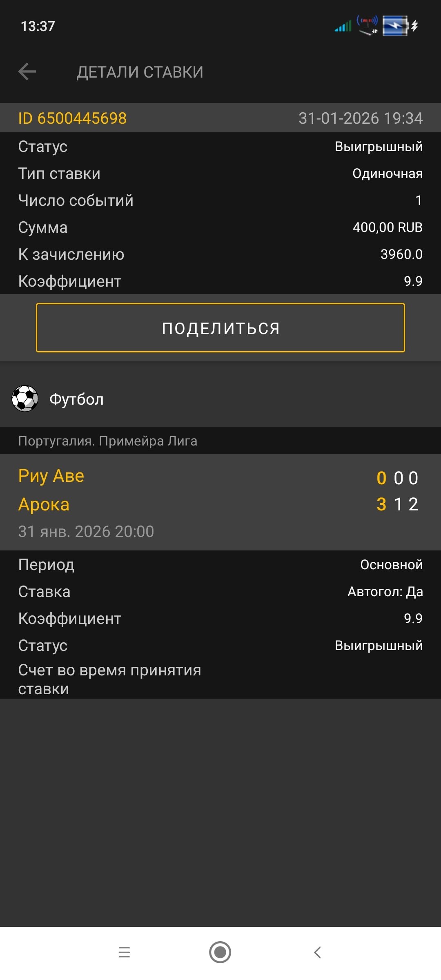
Task: Tap the Wi-Fi router status icon
Action: click(x=367, y=26)
